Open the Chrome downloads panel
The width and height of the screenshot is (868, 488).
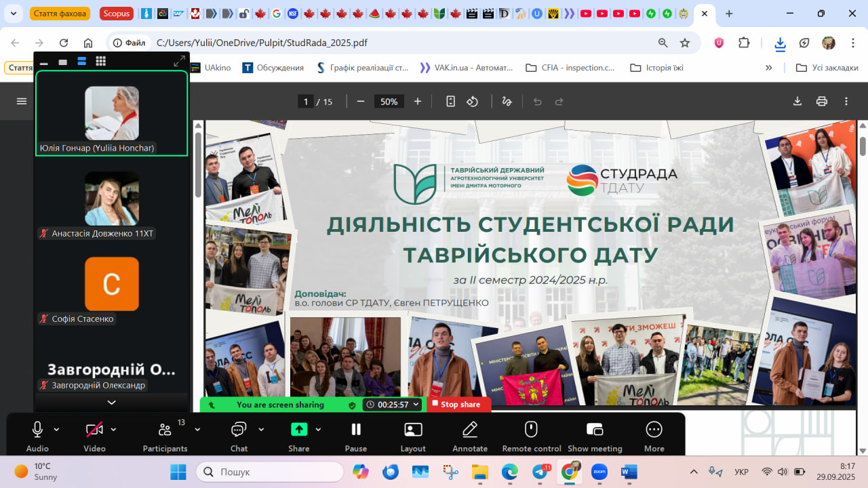pyautogui.click(x=781, y=43)
